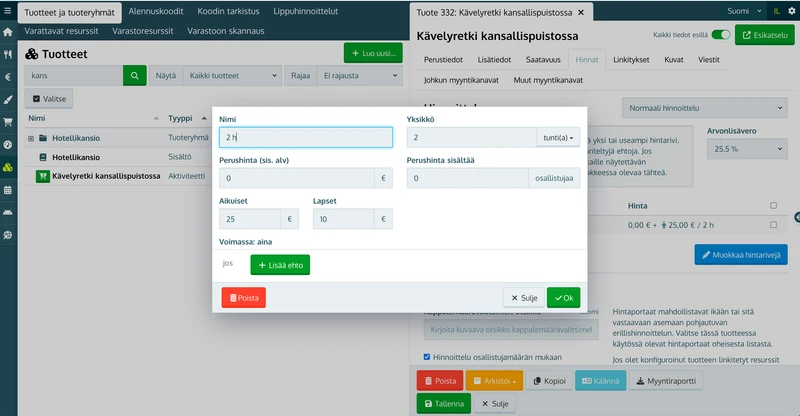Open the products cubes sidebar icon
800x416 pixels.
point(8,167)
